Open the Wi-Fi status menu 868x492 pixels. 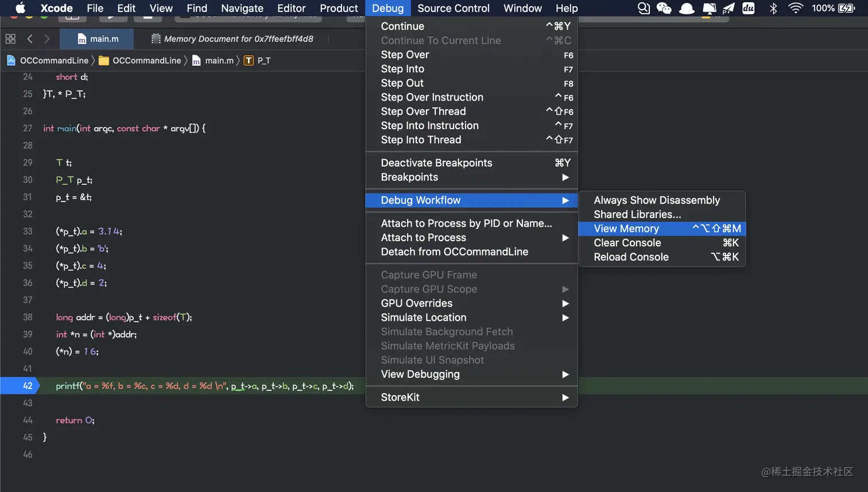[795, 8]
